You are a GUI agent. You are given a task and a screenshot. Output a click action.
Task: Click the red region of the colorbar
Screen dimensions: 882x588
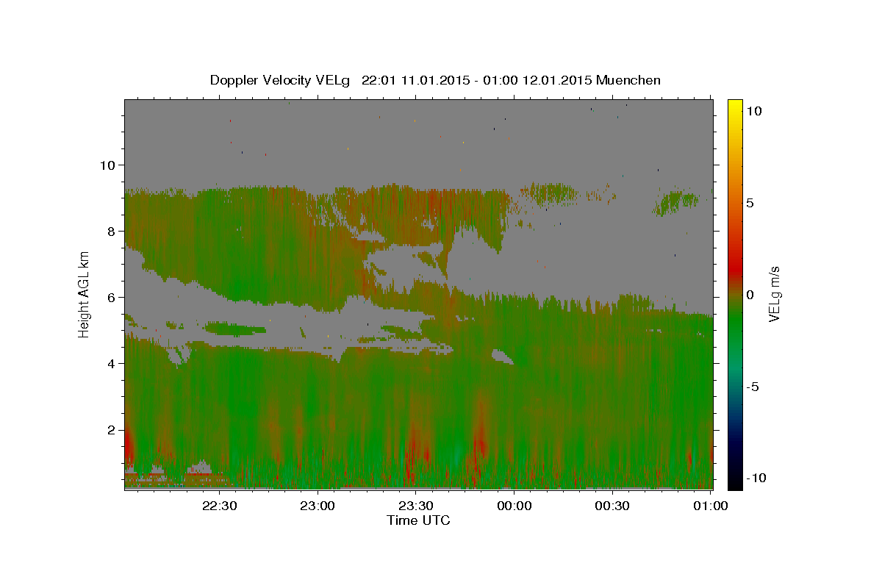tap(735, 270)
